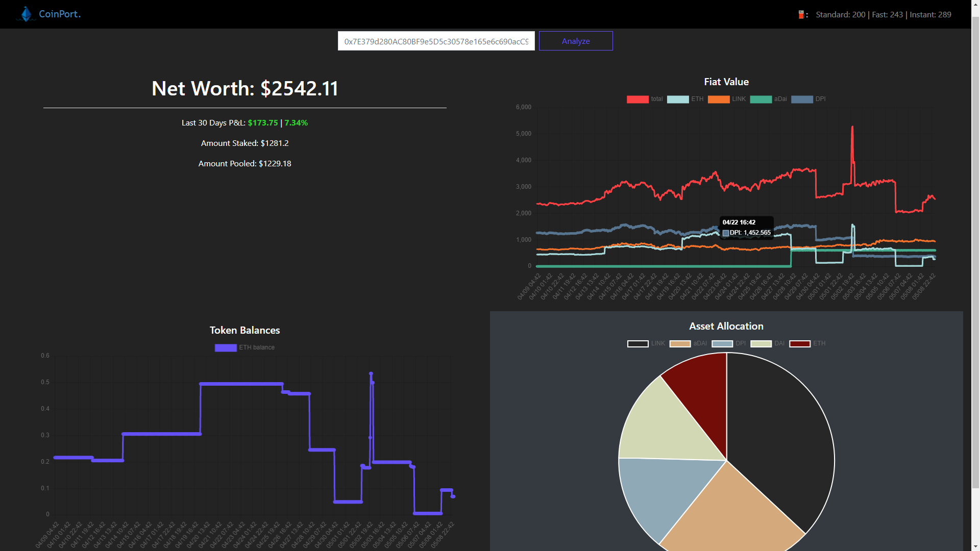The image size is (980, 551).
Task: Toggle LINK slice in Asset Allocation legend
Action: (x=646, y=343)
